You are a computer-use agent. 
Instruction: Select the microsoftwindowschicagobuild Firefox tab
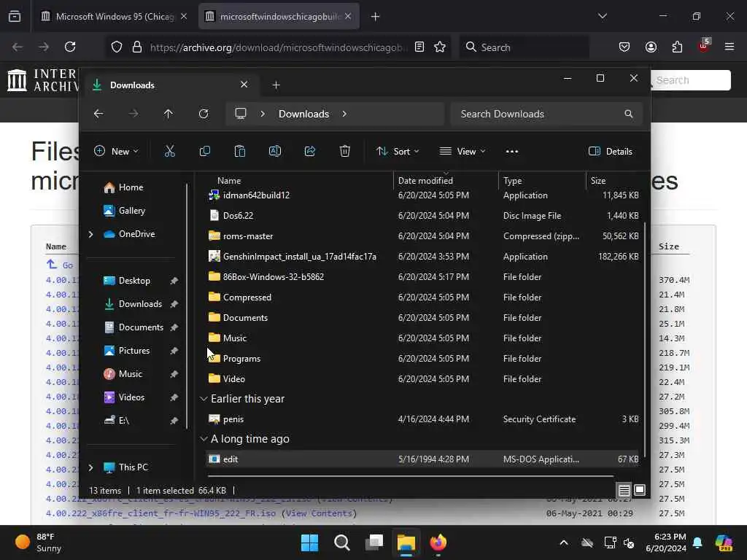point(279,16)
